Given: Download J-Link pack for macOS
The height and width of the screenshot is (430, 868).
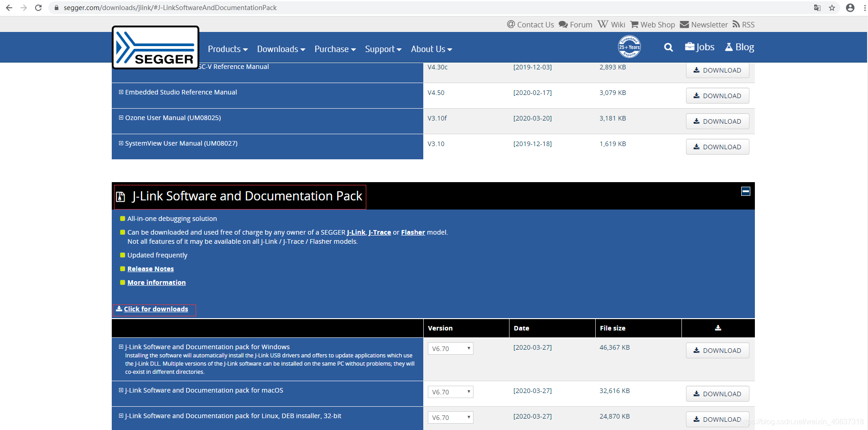Looking at the screenshot, I should 717,394.
